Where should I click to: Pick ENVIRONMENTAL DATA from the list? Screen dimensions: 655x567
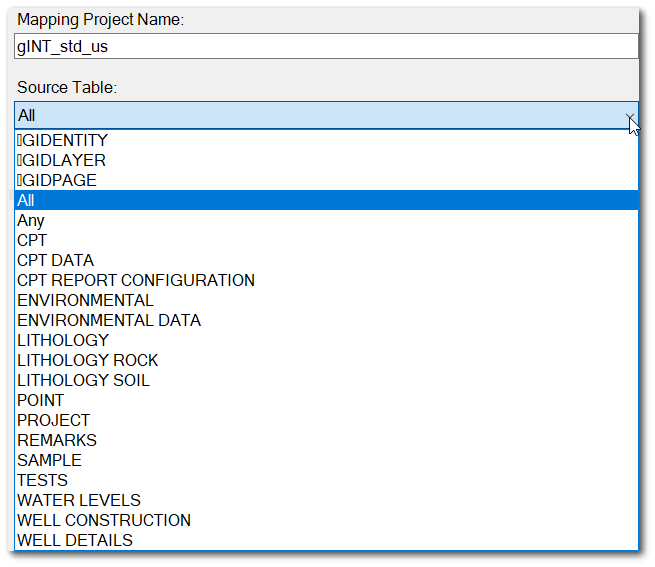click(x=326, y=320)
